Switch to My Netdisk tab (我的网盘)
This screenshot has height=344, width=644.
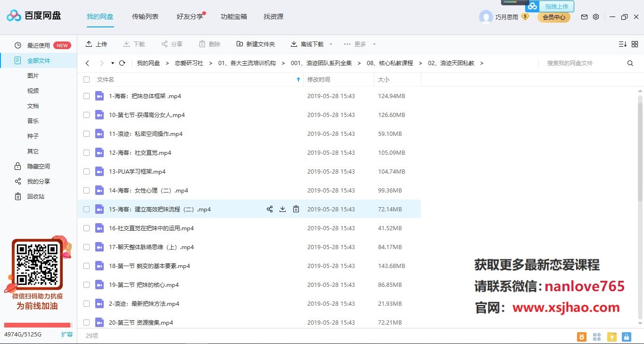100,17
